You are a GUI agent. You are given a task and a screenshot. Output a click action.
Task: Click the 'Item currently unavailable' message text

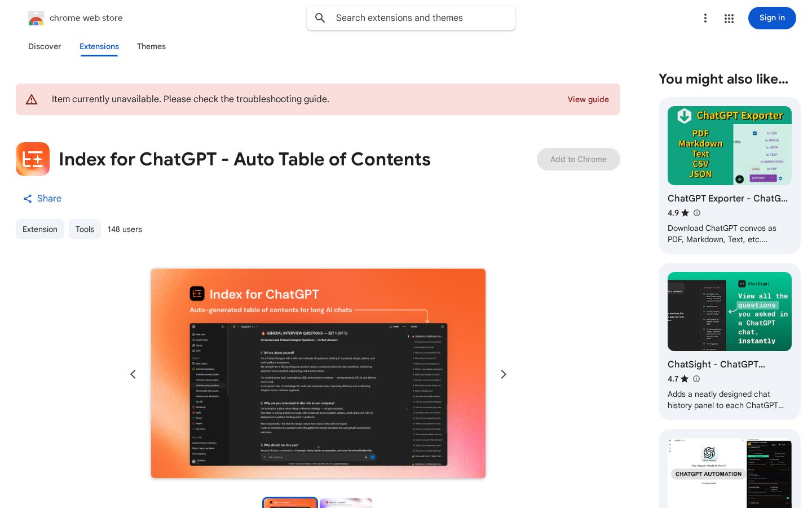(x=191, y=99)
